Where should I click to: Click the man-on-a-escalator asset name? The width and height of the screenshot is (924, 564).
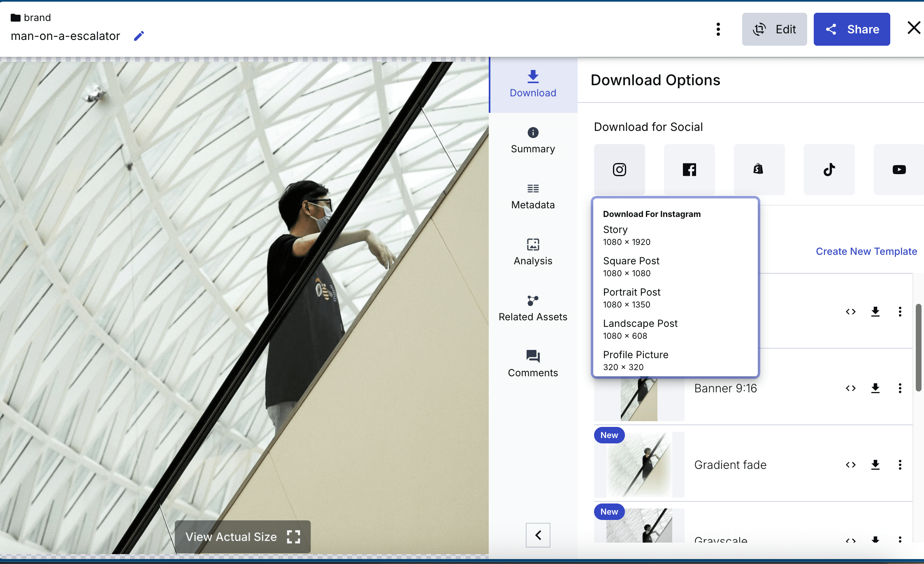tap(65, 36)
